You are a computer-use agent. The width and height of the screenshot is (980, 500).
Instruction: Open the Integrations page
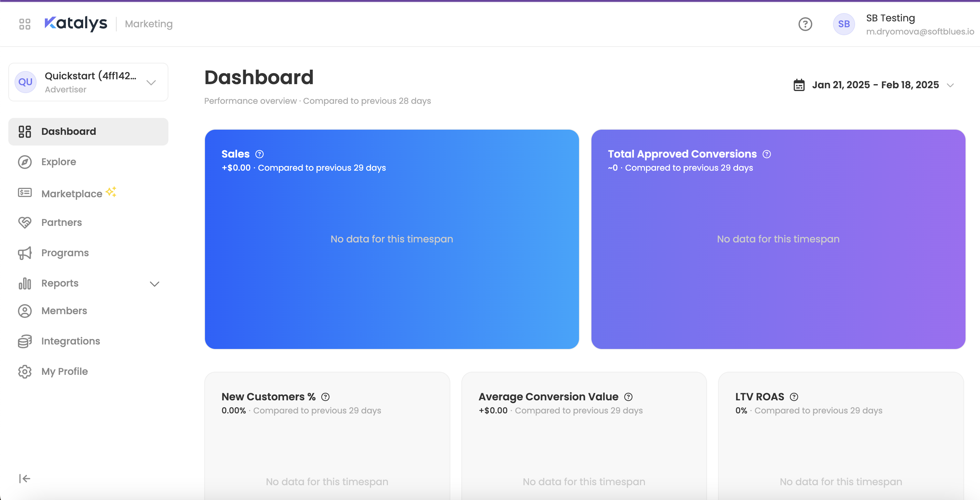coord(70,341)
